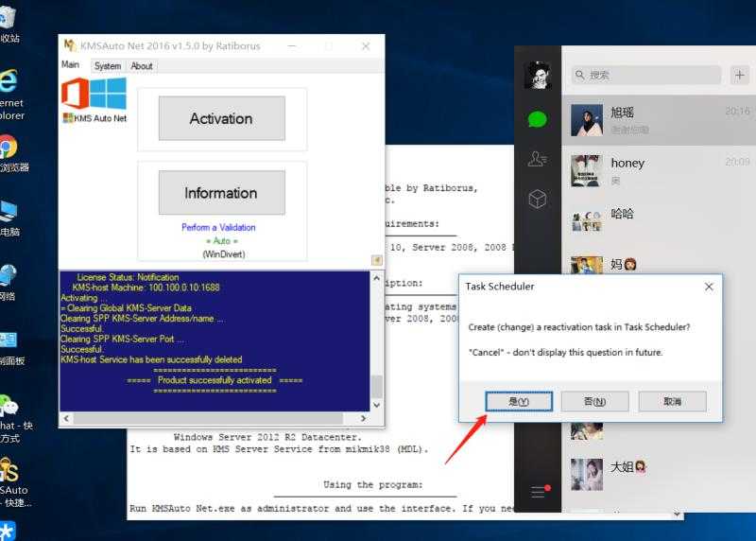The image size is (756, 541).
Task: Open the Perform a Validation link
Action: (x=218, y=227)
